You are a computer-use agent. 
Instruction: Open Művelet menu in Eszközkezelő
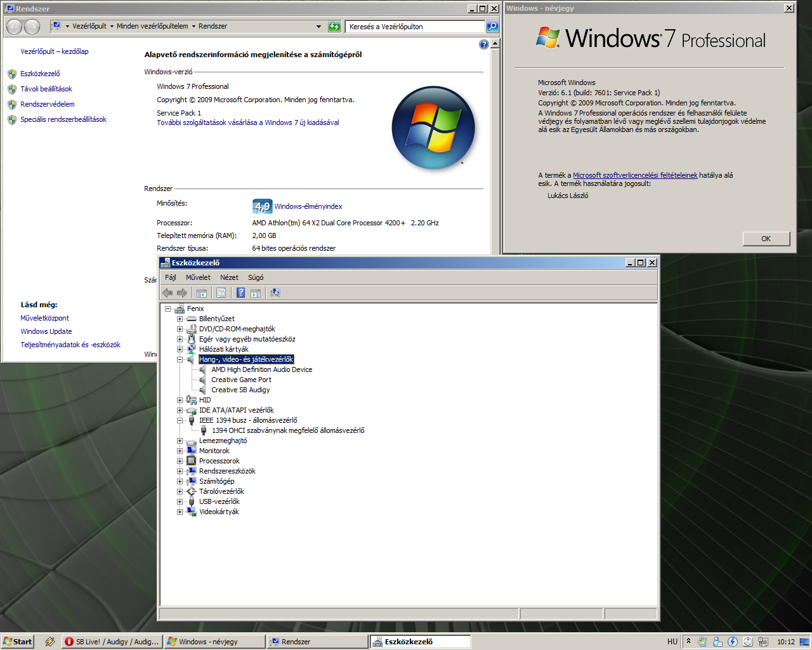(198, 277)
